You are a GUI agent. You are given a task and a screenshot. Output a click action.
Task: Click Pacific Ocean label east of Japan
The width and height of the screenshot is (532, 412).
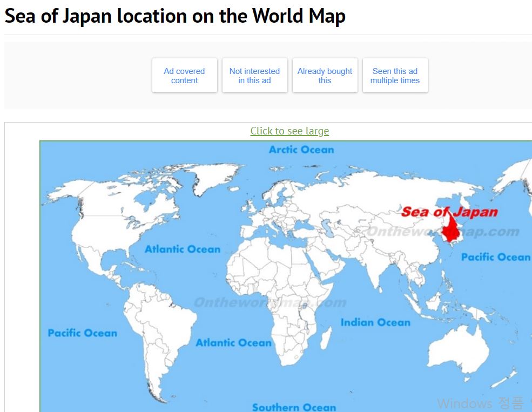[x=495, y=257]
